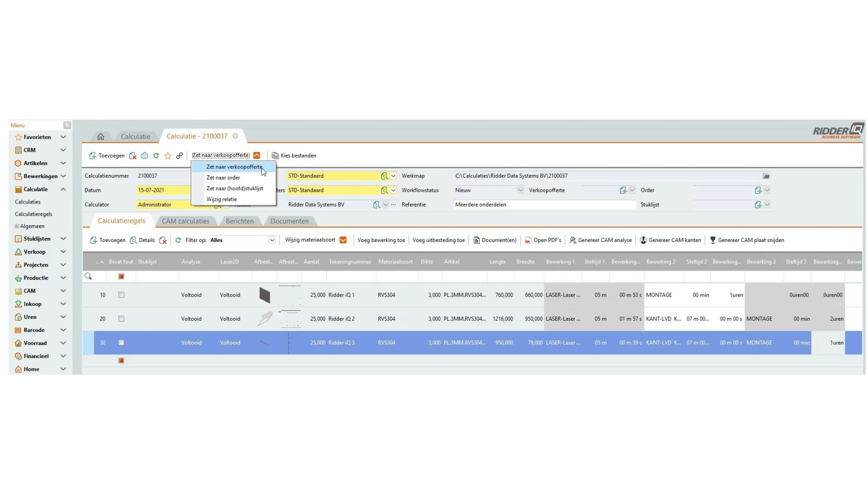Toggle Bevat fout checkbox for row 30

click(121, 343)
